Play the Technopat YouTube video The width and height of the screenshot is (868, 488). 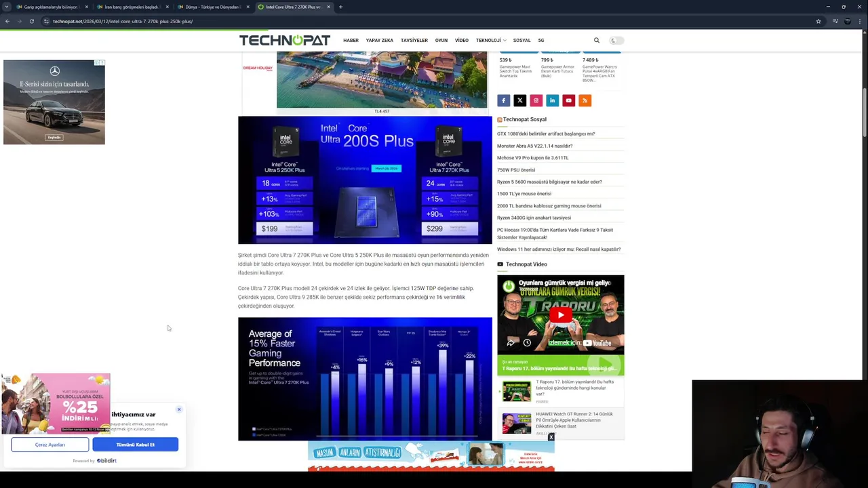pyautogui.click(x=560, y=315)
